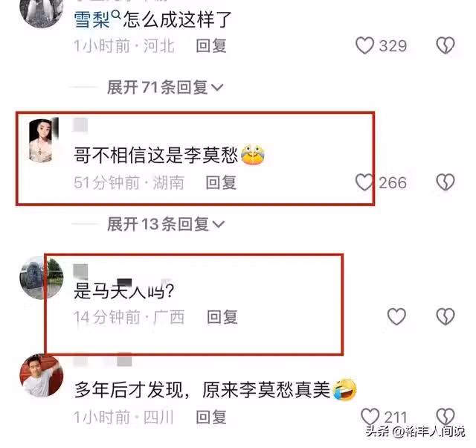Viewport: 476px width, 448px height.
Task: Tap broken heart on the 湖南 comment
Action: [446, 182]
